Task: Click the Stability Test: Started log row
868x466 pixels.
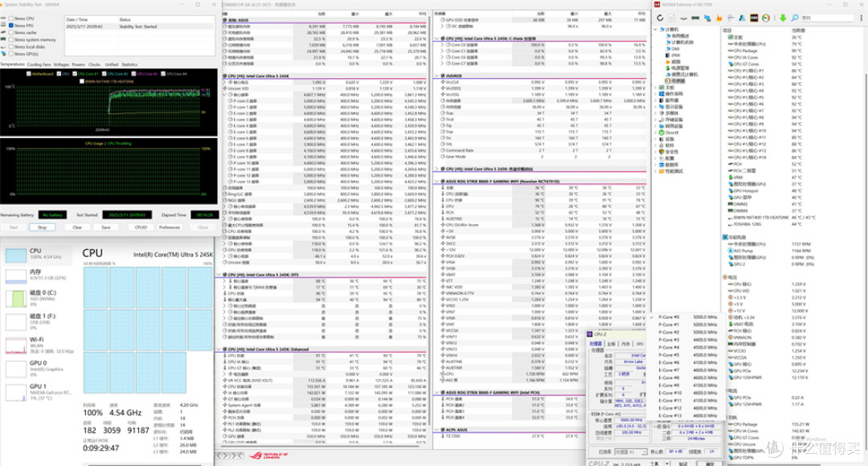Action: [x=139, y=27]
